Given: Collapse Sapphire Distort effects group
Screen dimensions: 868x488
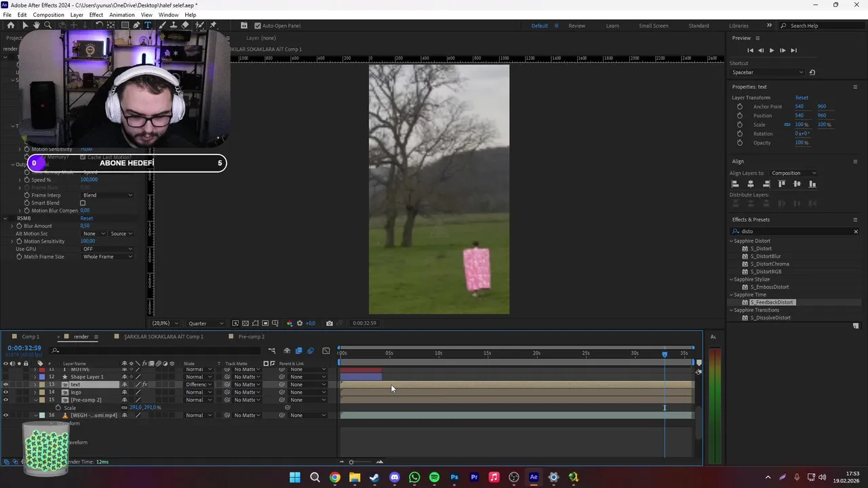Looking at the screenshot, I should pos(732,241).
